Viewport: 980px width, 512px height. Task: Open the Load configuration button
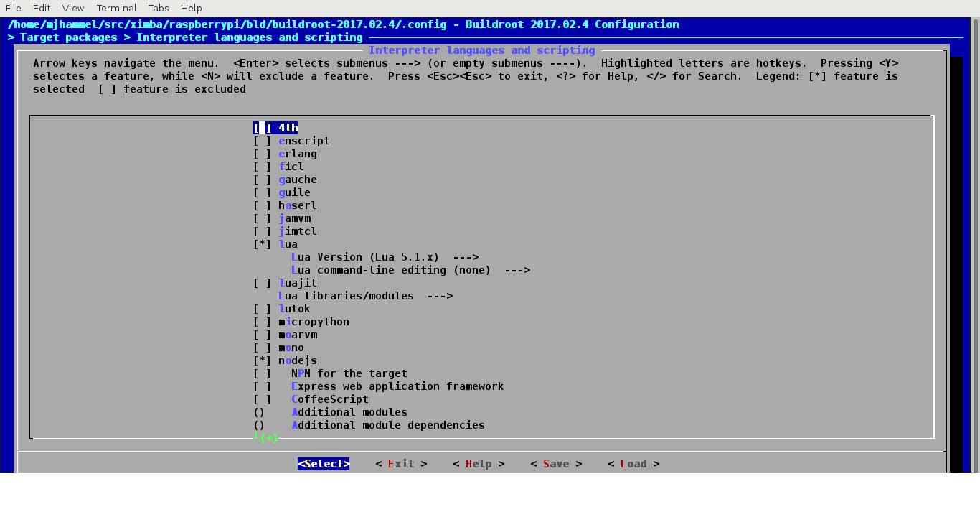click(633, 463)
